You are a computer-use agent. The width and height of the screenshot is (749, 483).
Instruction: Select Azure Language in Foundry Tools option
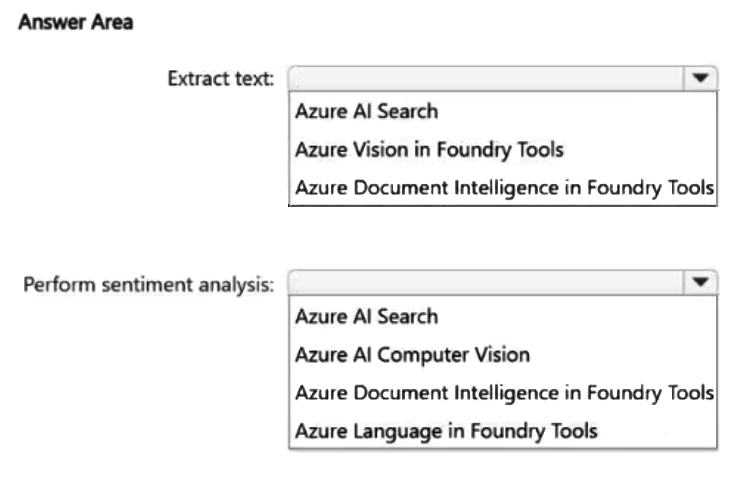[446, 431]
